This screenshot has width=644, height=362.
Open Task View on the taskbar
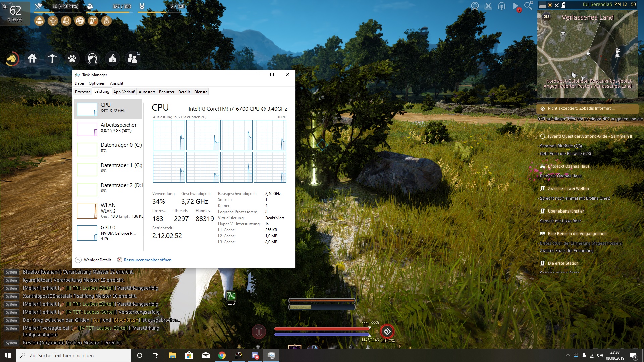pyautogui.click(x=156, y=355)
